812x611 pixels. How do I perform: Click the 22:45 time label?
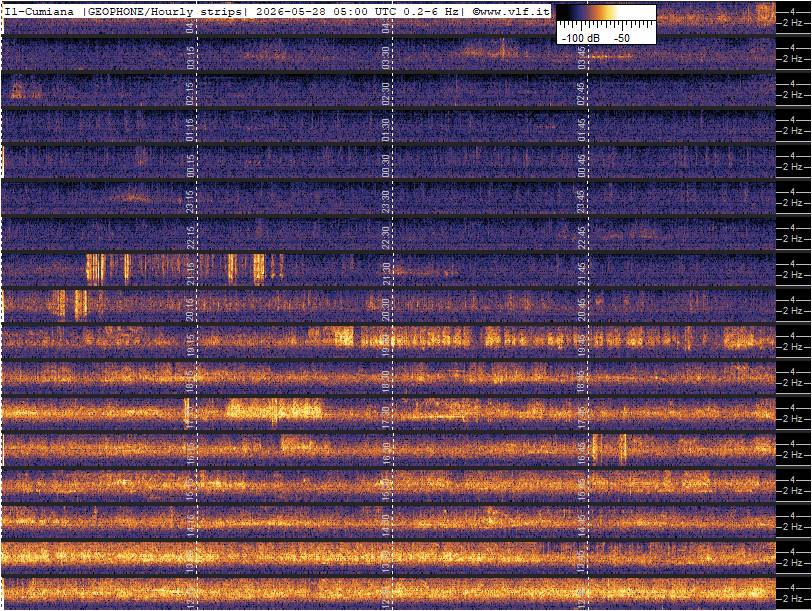coord(581,238)
